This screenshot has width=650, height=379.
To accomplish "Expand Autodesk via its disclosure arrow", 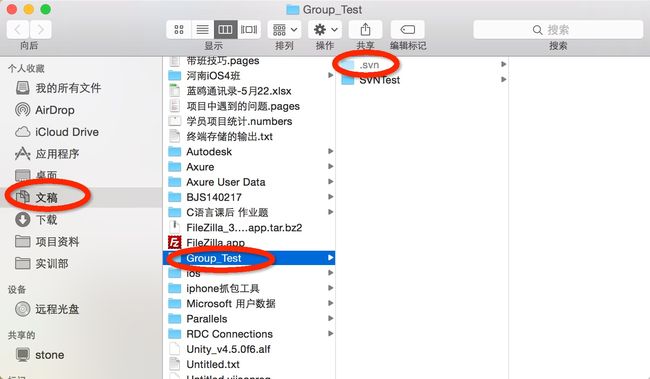I will [330, 151].
